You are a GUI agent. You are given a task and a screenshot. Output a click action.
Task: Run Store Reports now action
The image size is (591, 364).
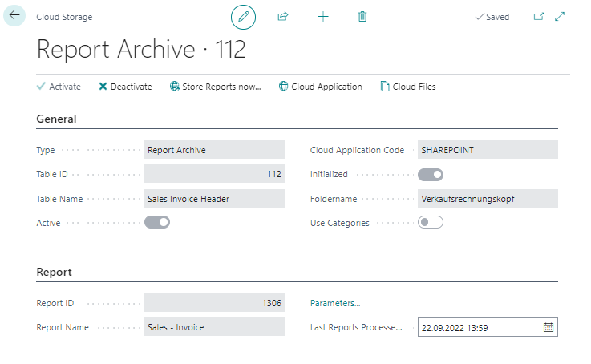[x=215, y=87]
